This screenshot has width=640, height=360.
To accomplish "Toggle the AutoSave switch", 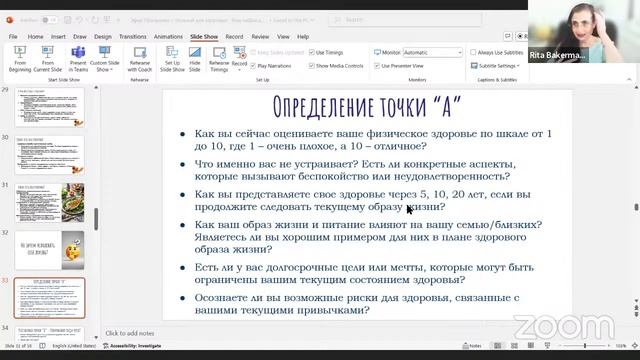I will pyautogui.click(x=50, y=20).
